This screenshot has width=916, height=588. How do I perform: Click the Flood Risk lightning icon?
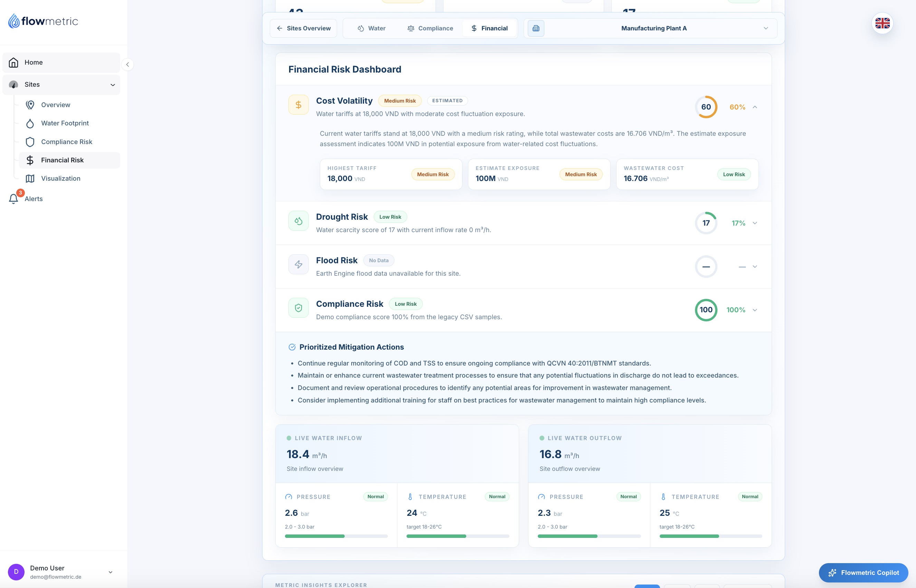[x=298, y=264]
